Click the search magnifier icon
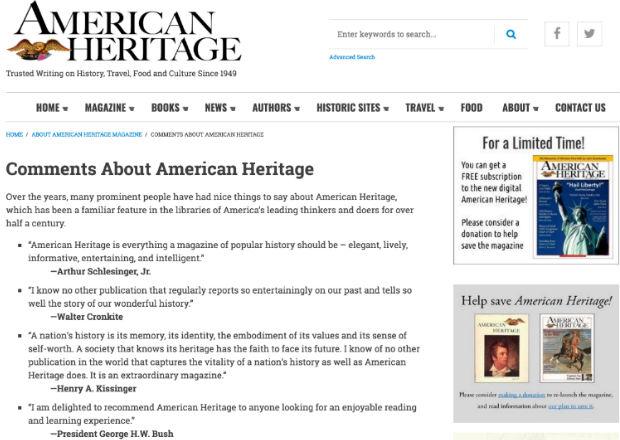This screenshot has width=620, height=440. (511, 34)
